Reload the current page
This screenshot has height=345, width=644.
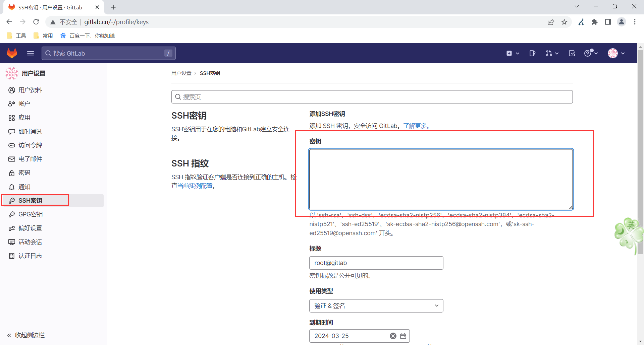pos(36,22)
